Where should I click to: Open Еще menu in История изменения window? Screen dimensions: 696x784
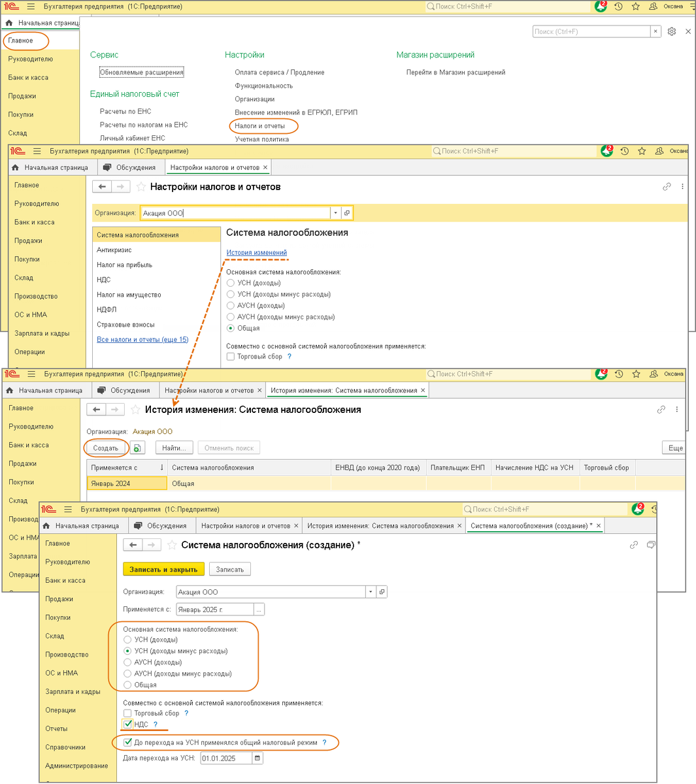coord(674,448)
